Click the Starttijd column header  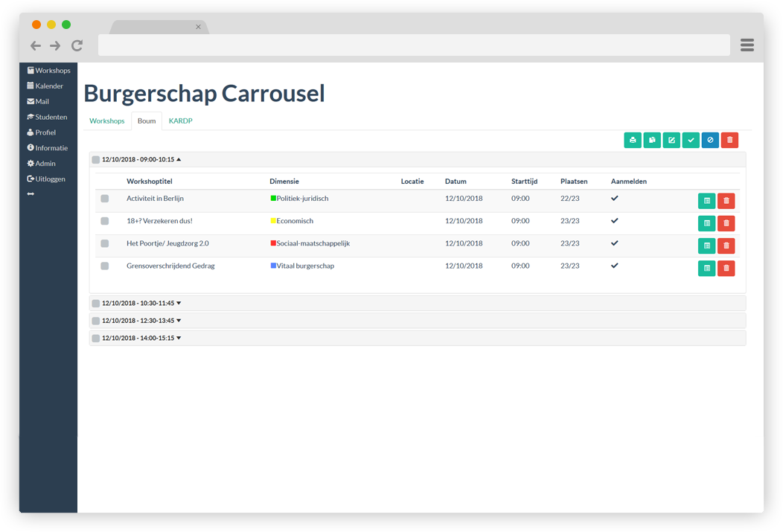[524, 181]
